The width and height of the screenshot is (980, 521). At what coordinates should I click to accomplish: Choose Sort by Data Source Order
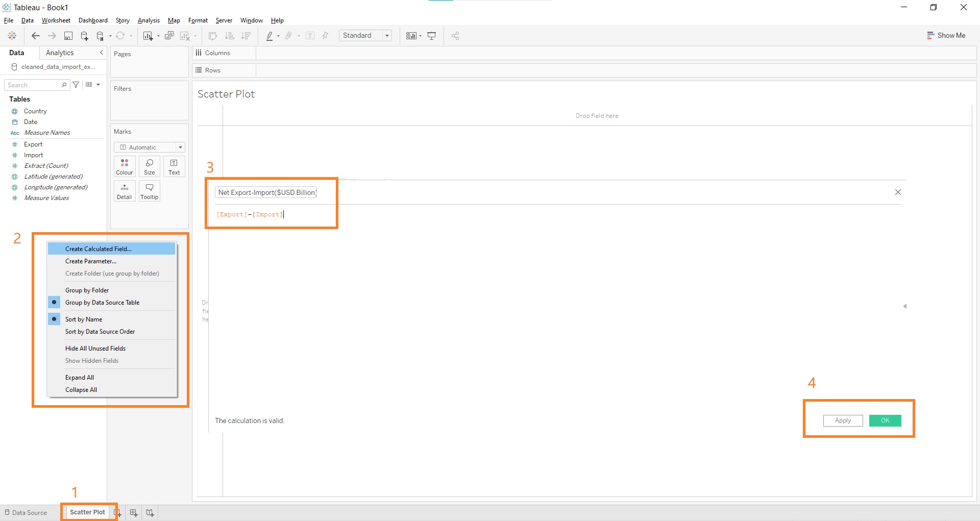pos(100,332)
